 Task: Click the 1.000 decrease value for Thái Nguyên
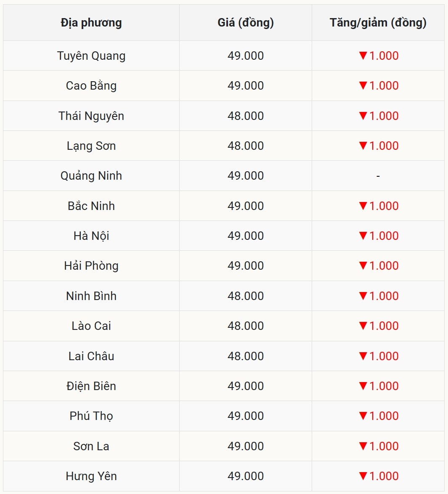pyautogui.click(x=384, y=116)
